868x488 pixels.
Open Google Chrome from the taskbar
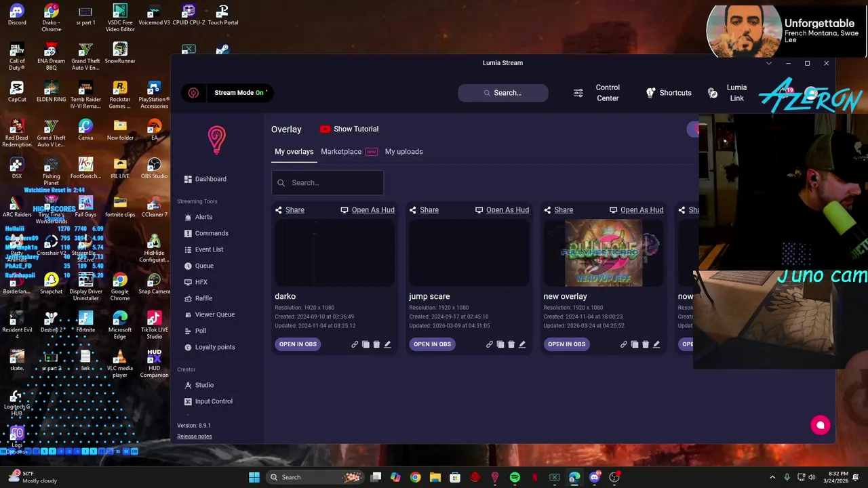coord(415,477)
